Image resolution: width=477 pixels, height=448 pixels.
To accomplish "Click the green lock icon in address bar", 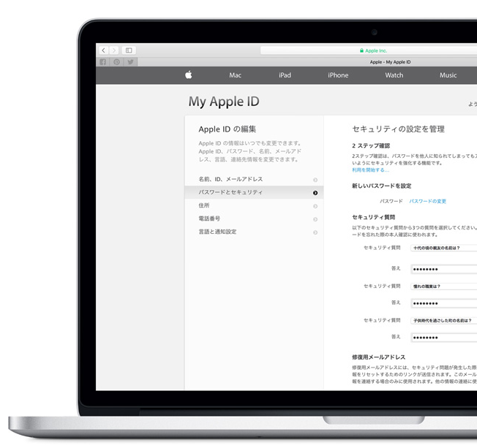I will (x=361, y=50).
